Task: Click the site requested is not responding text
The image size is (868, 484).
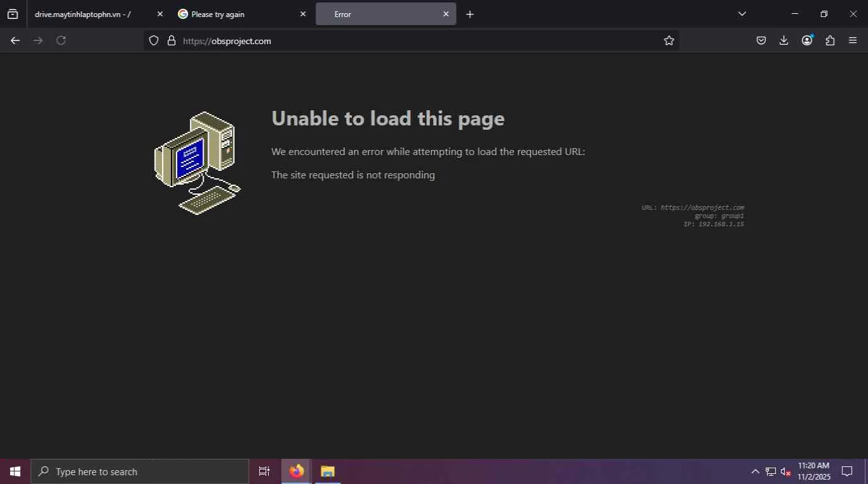Action: [353, 175]
